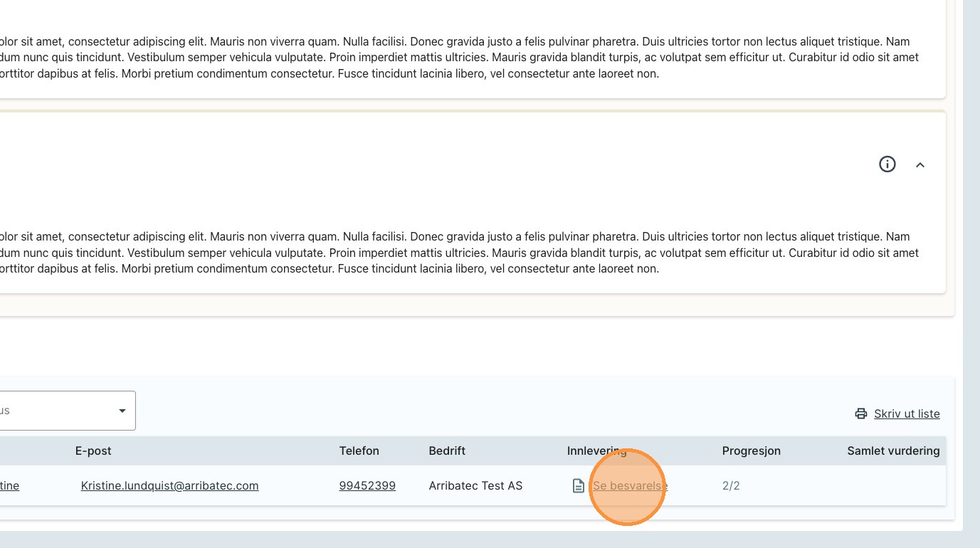Click the phone number 99452399

pos(367,486)
